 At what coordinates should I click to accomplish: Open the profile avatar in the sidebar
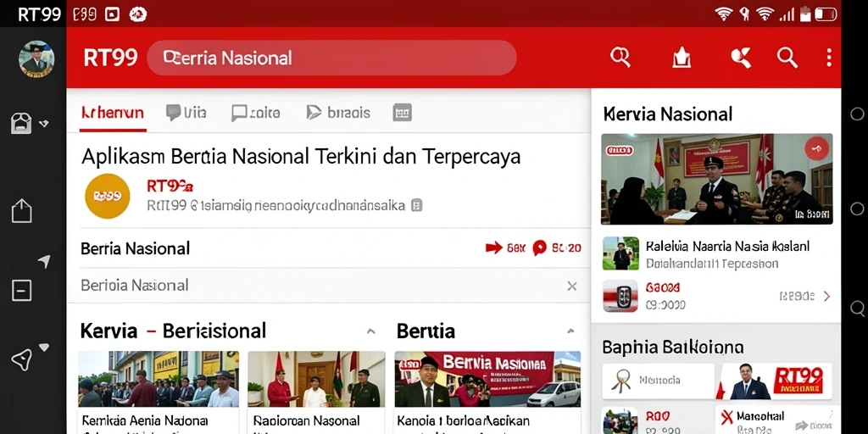tap(36, 58)
